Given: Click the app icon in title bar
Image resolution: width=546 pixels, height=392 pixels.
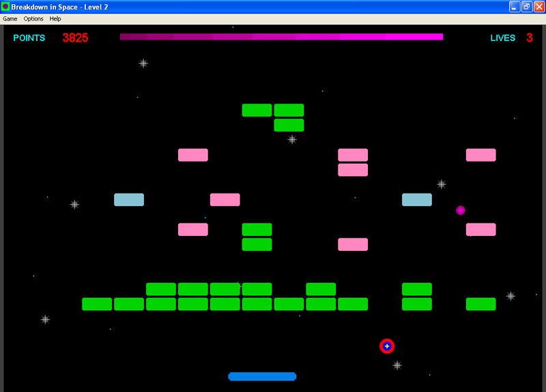Looking at the screenshot, I should point(5,7).
